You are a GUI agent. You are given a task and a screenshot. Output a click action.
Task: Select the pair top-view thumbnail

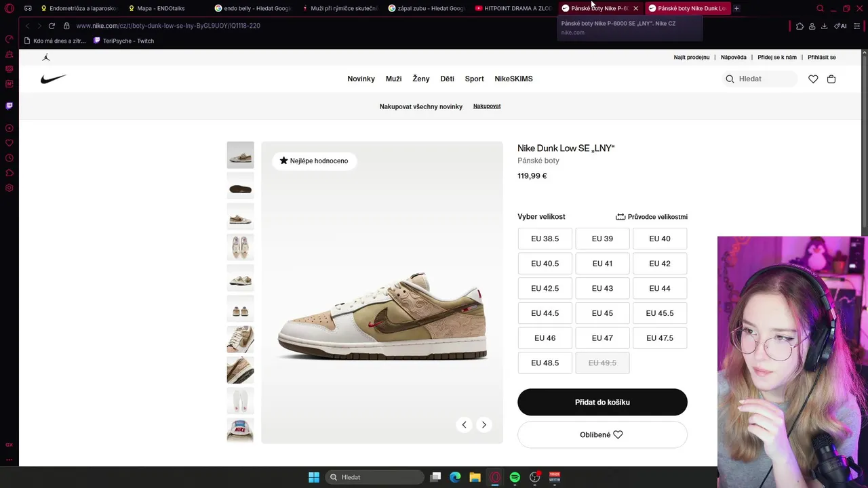pos(241,247)
